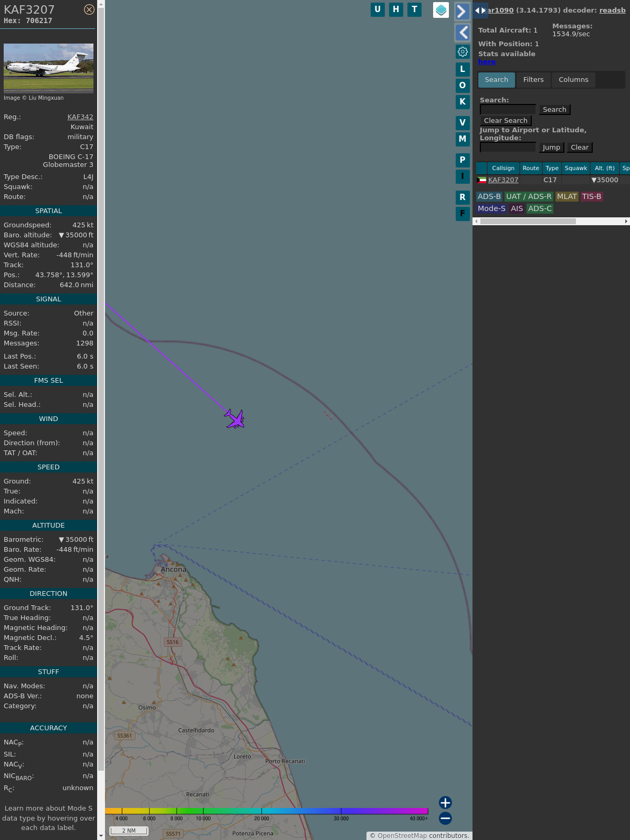The width and height of the screenshot is (630, 840).
Task: Collapse sidebar with left chevron arrow
Action: point(462,33)
